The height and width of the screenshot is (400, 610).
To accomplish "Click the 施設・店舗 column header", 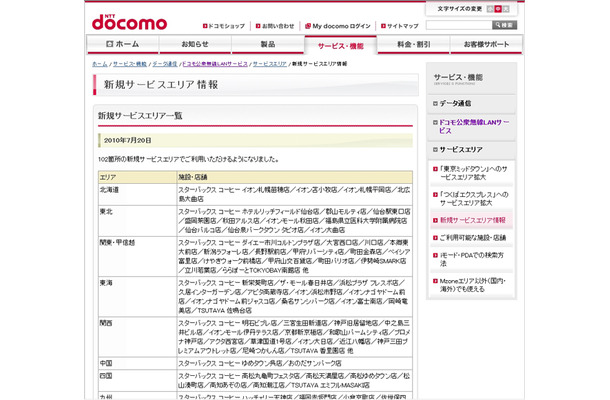I will pos(295,177).
